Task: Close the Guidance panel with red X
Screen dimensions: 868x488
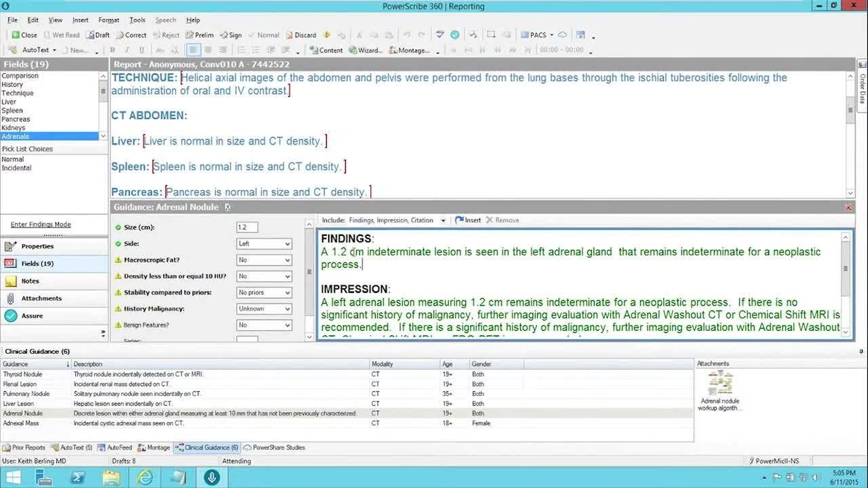Action: point(848,207)
